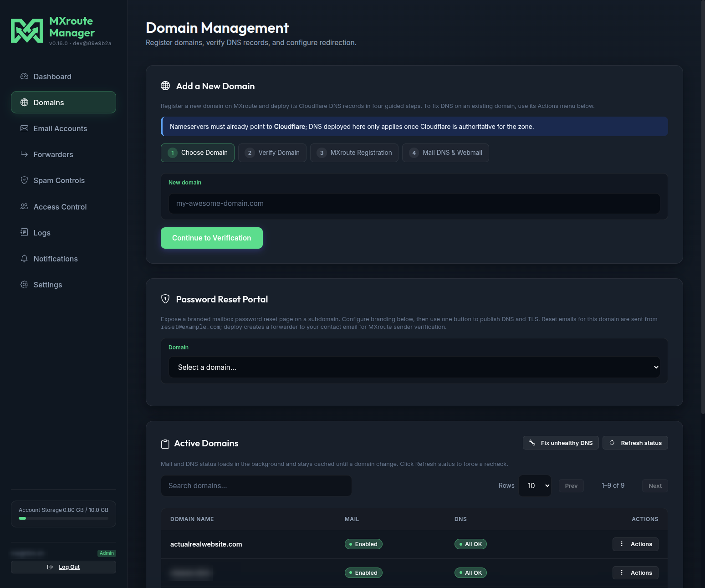
Task: Click the clipboard icon beside Active Domains
Action: pyautogui.click(x=165, y=444)
